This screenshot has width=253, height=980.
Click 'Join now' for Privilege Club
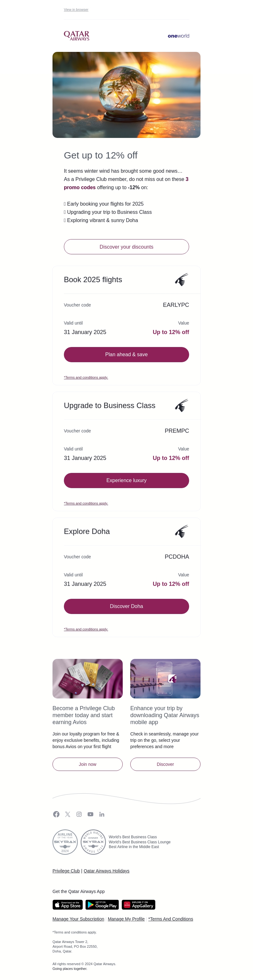(x=88, y=764)
